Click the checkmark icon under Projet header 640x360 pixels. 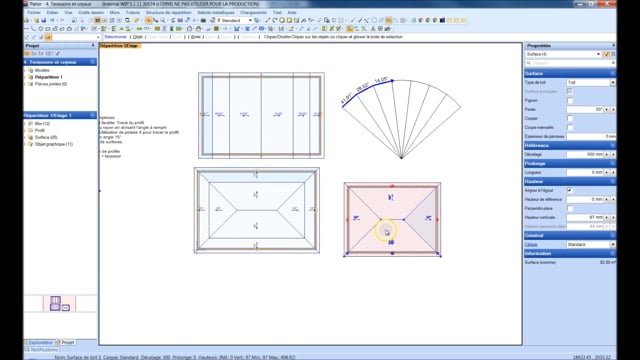coord(58,53)
